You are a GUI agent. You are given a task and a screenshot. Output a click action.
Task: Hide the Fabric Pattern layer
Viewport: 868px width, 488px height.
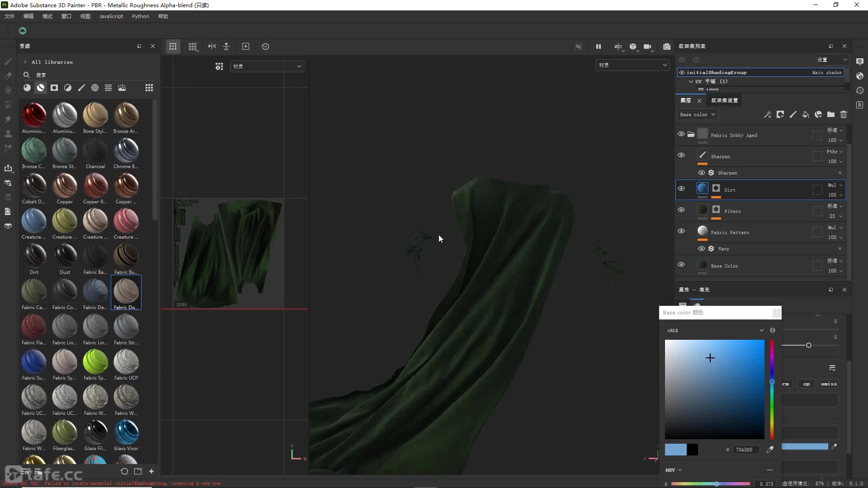click(681, 231)
